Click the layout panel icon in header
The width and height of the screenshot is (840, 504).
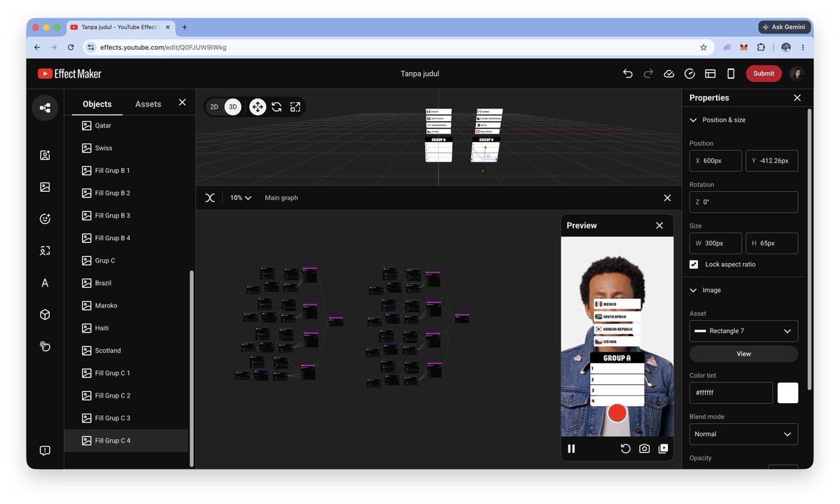click(x=710, y=73)
